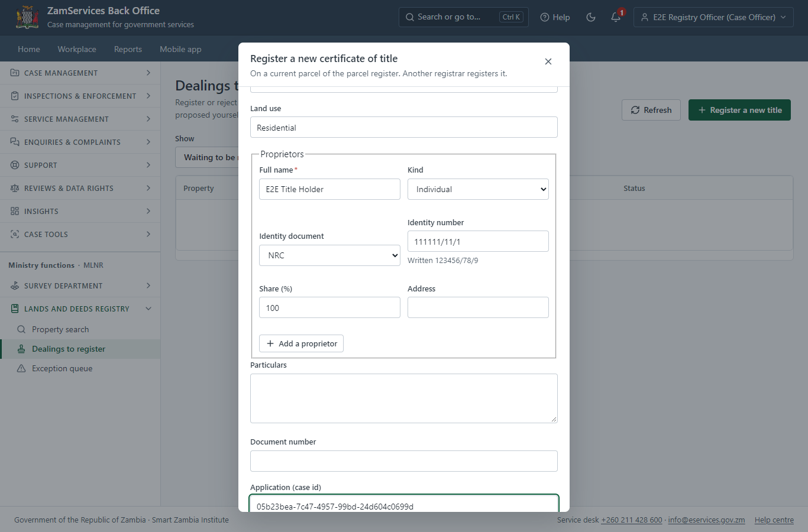
Task: Click the Exception queue warning icon
Action: pos(21,368)
